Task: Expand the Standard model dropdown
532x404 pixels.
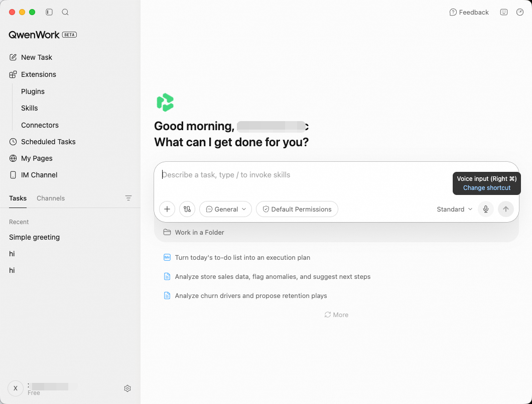Action: (454, 210)
